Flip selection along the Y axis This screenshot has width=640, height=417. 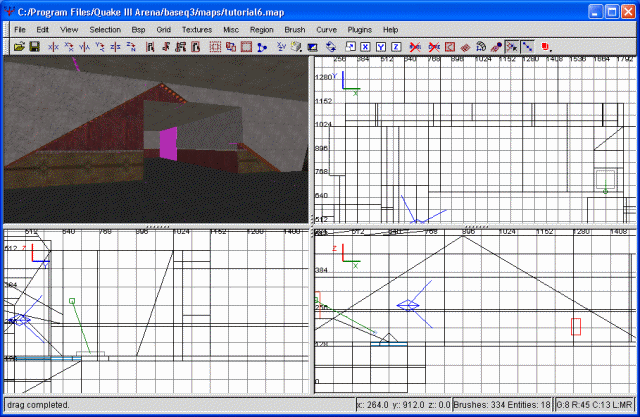[84, 47]
